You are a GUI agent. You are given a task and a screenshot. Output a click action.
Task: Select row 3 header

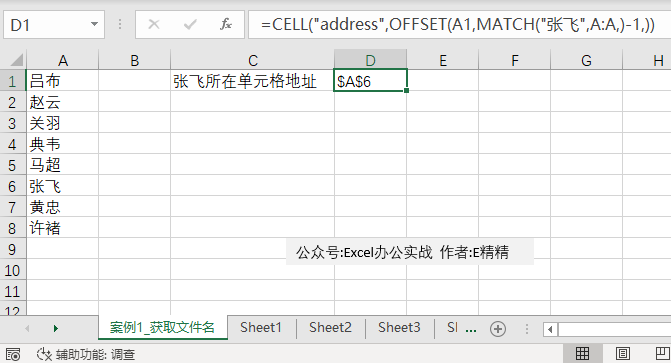(12, 123)
